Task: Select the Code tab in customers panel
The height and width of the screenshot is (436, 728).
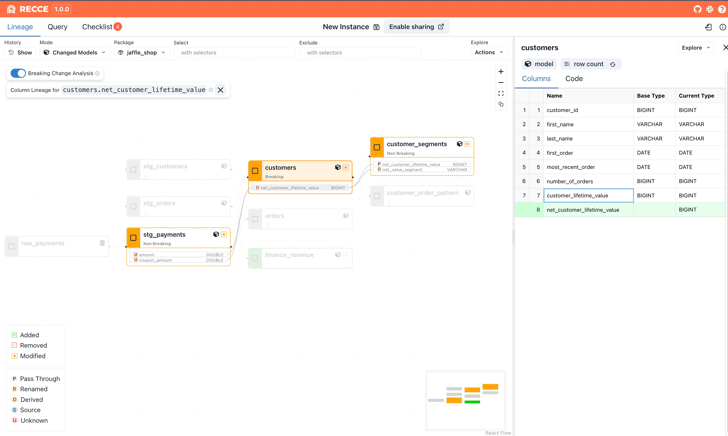Action: pos(574,78)
